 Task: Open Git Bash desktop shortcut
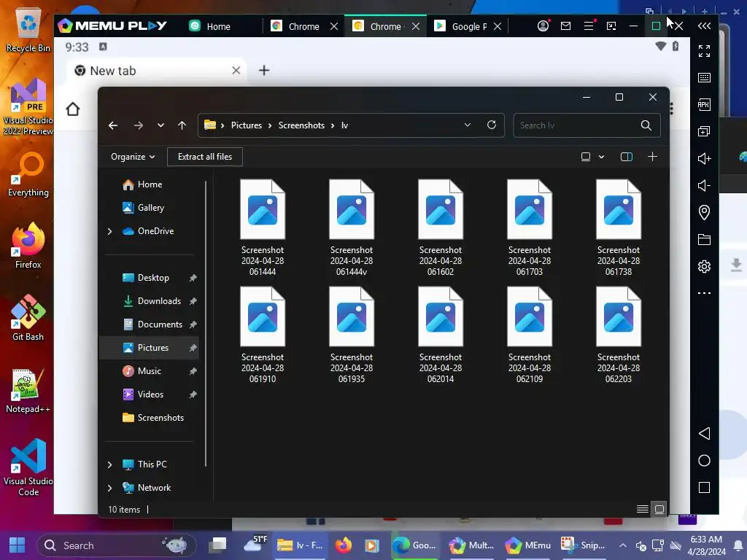click(28, 318)
